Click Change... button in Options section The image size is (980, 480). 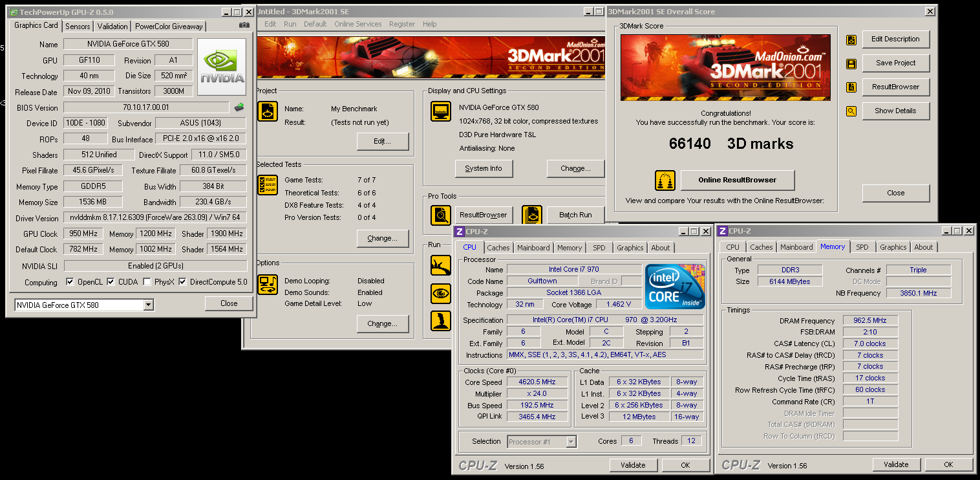382,323
